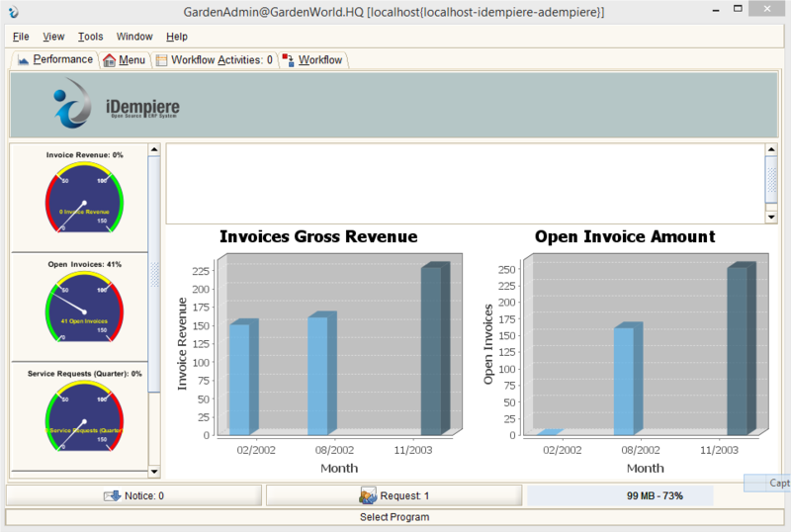Click the Request: 1 button
Screen dimensions: 791x532
point(394,495)
